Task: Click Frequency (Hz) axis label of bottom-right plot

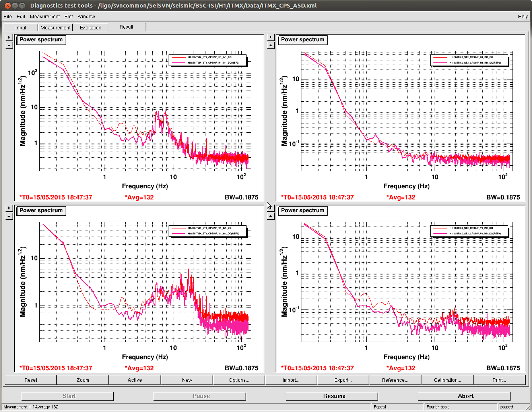Action: coord(406,357)
